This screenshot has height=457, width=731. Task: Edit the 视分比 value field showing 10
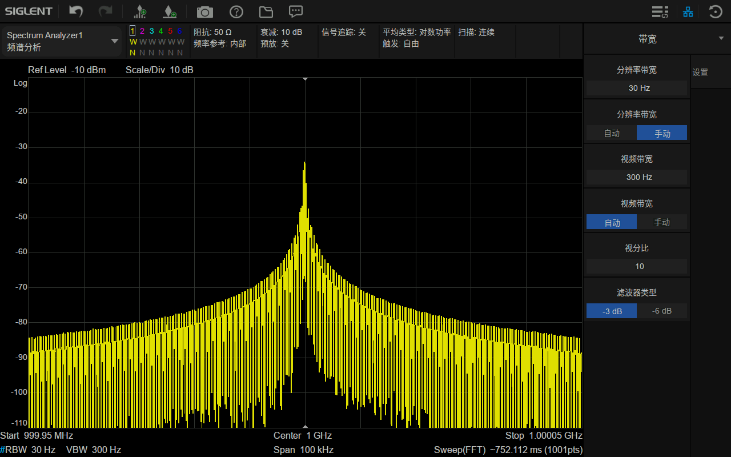(x=638, y=266)
